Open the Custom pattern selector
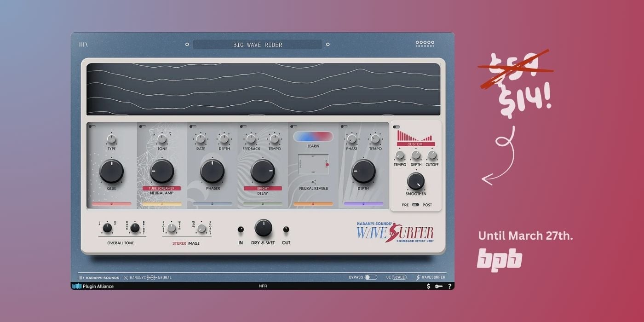Image resolution: width=644 pixels, height=322 pixels. pos(415,144)
